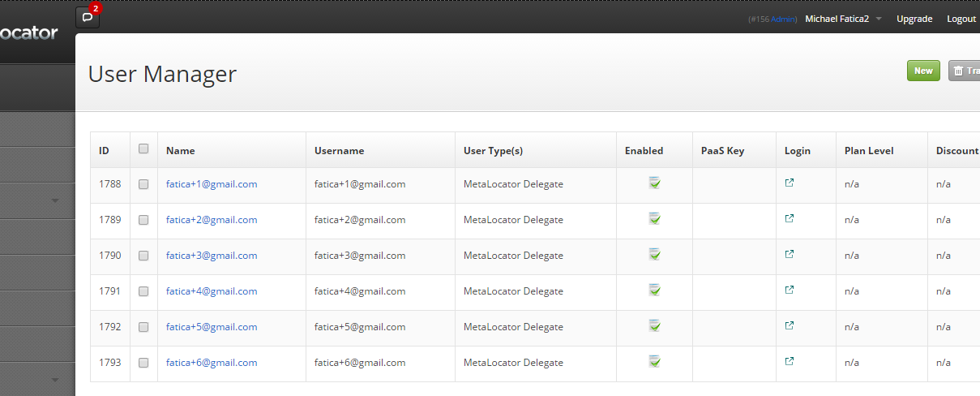Viewport: 980px width, 396px height.
Task: Open user fatica+3@gmail.com name link
Action: pos(212,256)
